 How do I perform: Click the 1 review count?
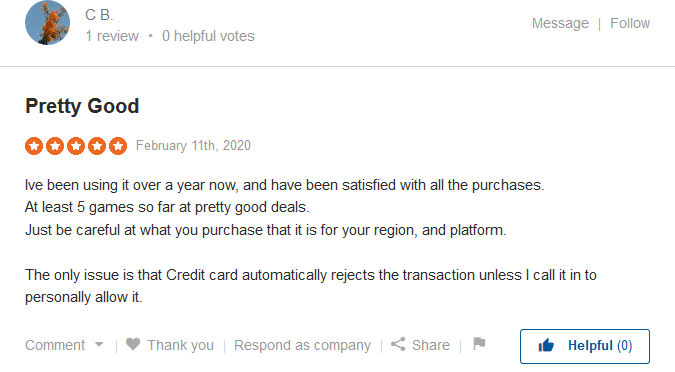point(112,36)
